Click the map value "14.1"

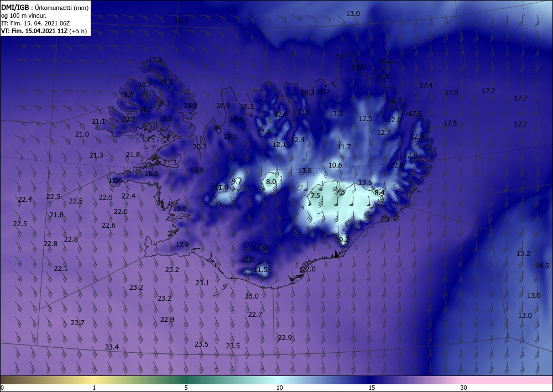pos(166,81)
